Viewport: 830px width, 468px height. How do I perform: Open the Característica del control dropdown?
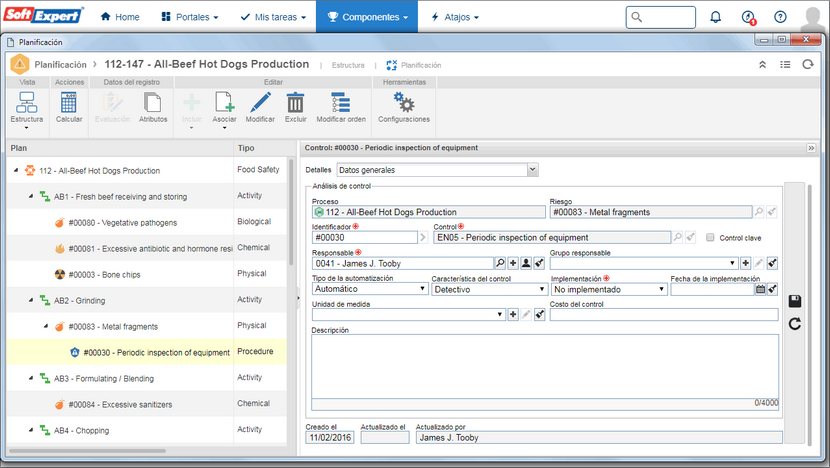[x=490, y=290]
